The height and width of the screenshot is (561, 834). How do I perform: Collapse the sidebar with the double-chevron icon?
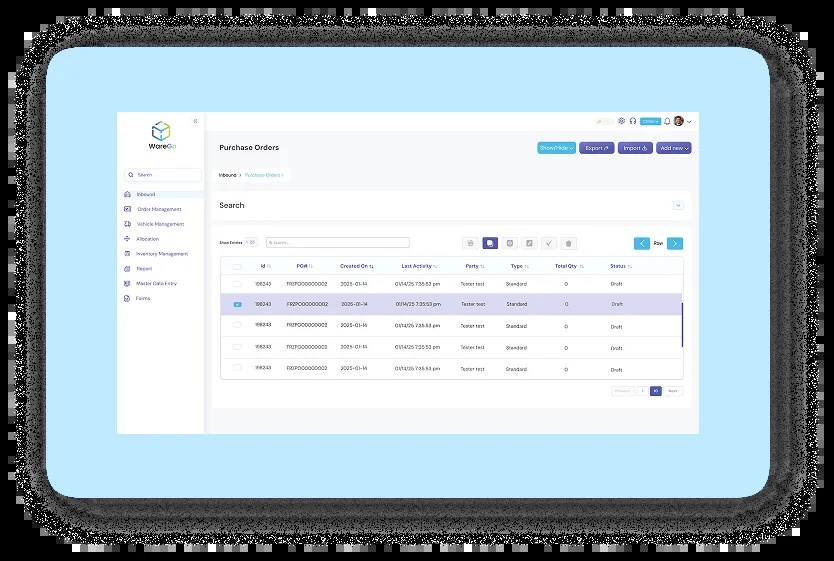[195, 121]
